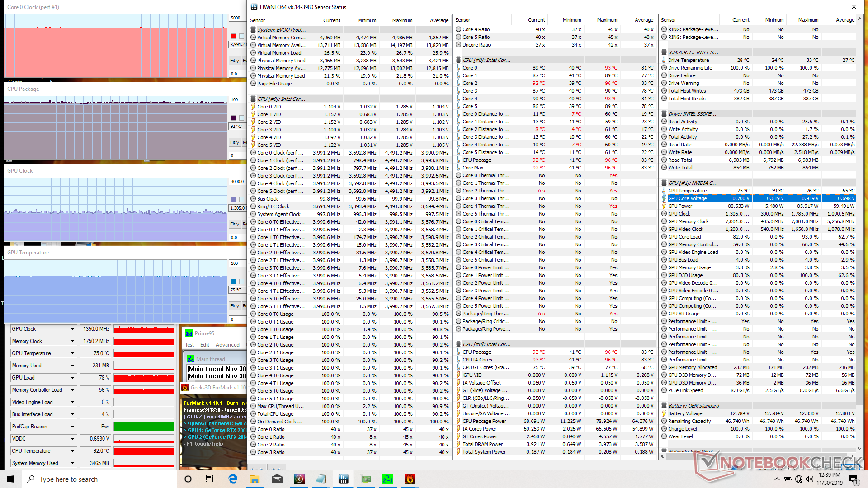Screen dimensions: 868x488
Task: Open CPU Temperature dropdown in GPU-Z
Action: click(72, 451)
